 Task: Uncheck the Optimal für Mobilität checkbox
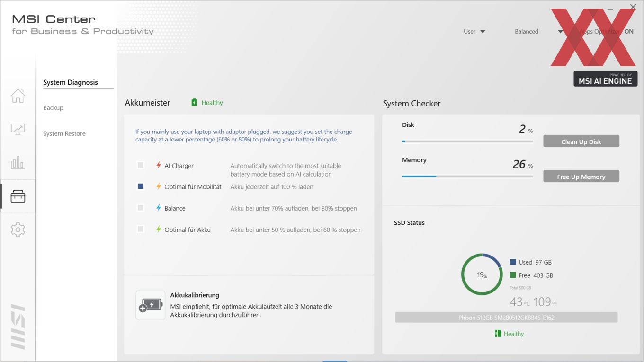(x=141, y=186)
